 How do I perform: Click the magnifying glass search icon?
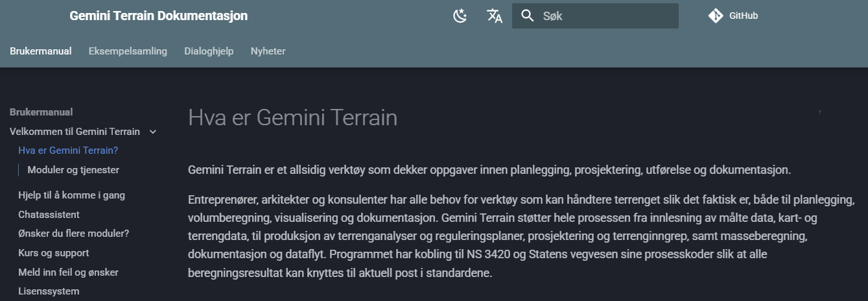point(528,16)
